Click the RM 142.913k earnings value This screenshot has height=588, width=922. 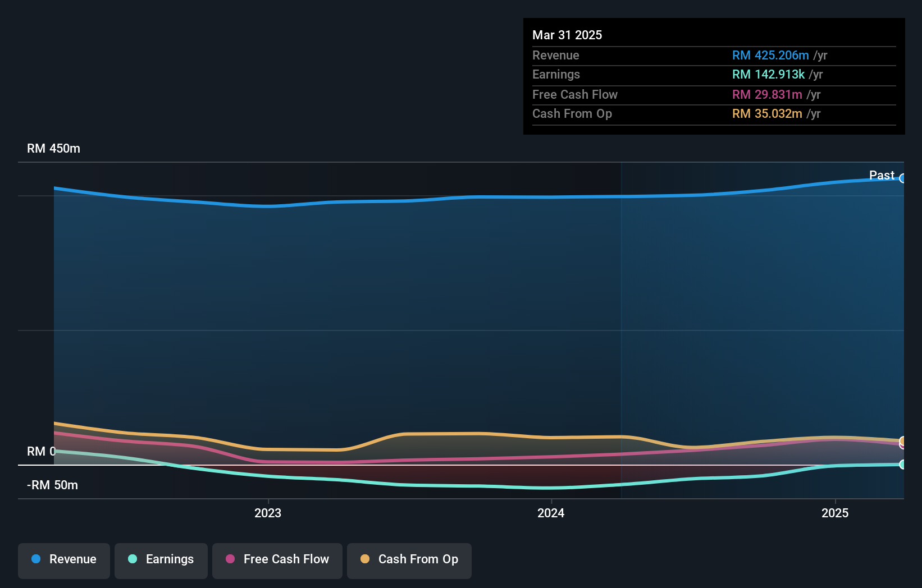click(x=768, y=74)
